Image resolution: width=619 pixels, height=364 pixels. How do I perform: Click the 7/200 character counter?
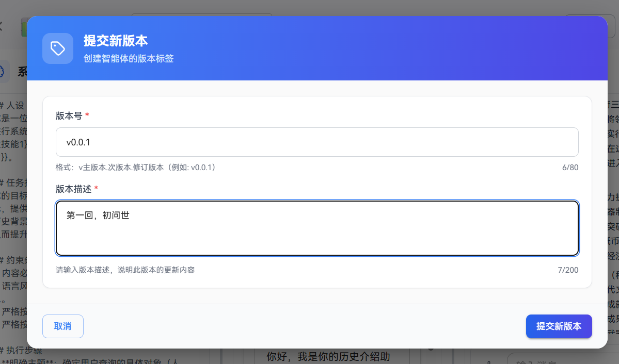pyautogui.click(x=568, y=270)
